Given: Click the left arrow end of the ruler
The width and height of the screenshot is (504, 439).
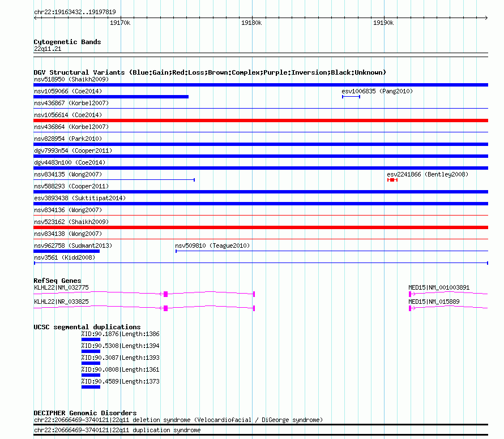Looking at the screenshot, I should click(x=35, y=18).
